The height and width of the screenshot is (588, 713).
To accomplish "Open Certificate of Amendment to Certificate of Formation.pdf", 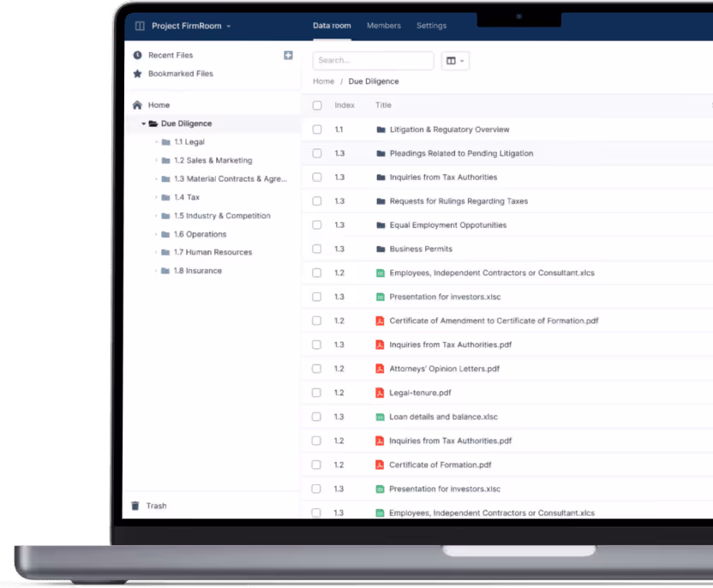I will [x=494, y=321].
